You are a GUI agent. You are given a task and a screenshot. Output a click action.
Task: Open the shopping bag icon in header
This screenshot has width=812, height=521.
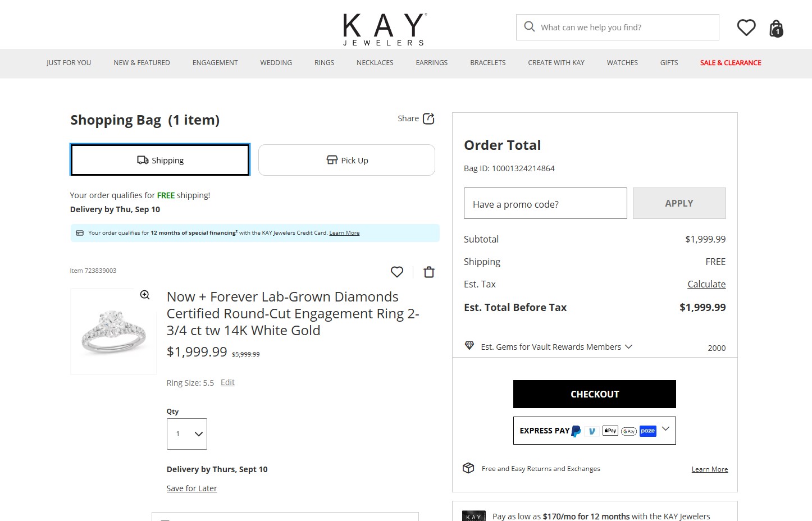coord(776,28)
